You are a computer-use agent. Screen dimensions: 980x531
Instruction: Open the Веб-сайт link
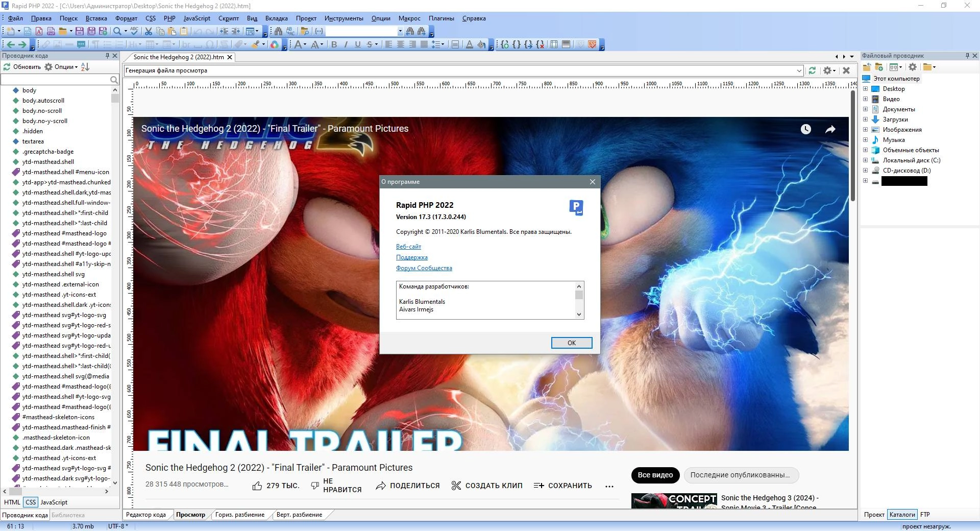click(x=408, y=247)
